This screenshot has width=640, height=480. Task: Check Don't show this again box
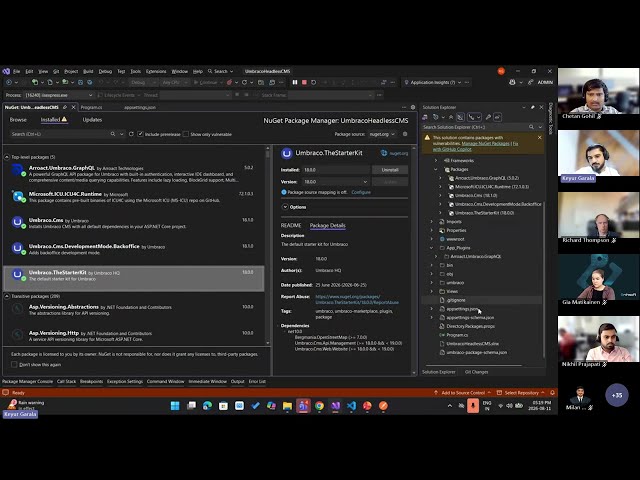pyautogui.click(x=14, y=364)
